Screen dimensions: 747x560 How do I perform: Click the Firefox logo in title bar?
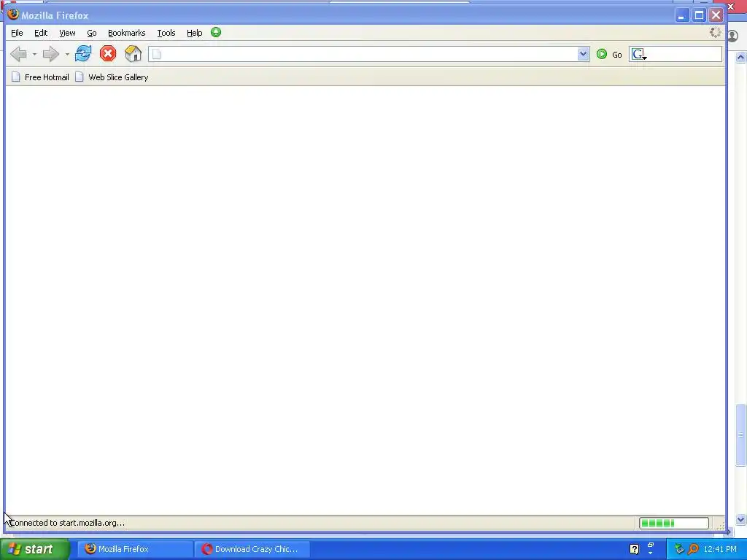coord(13,15)
